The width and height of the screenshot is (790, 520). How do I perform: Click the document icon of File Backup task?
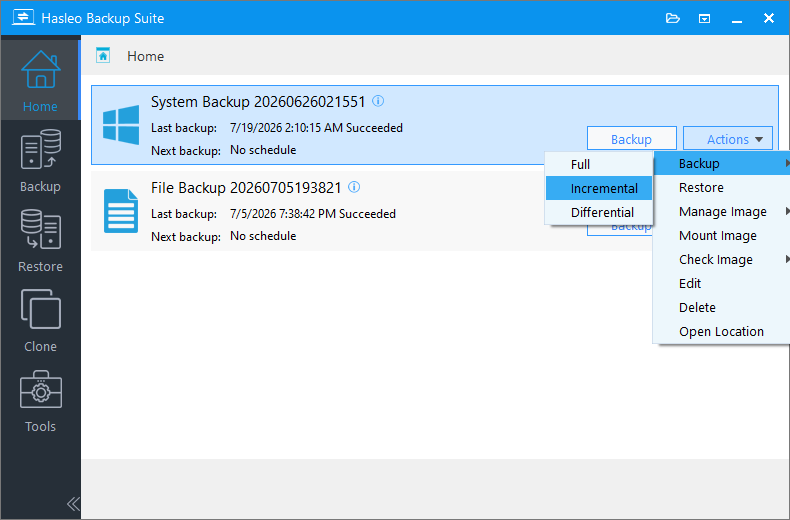coord(121,211)
